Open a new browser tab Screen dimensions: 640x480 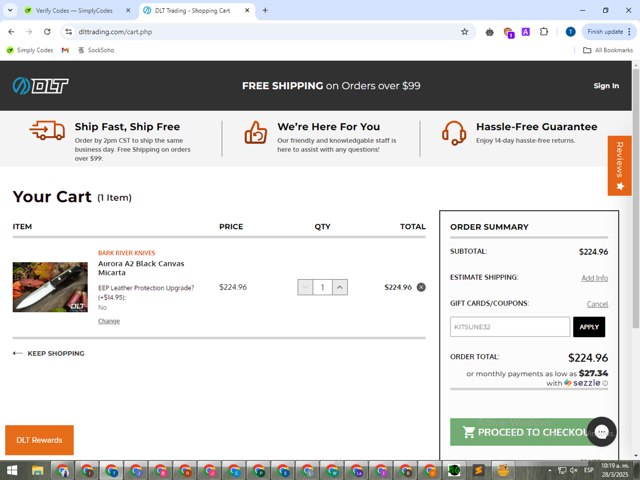pyautogui.click(x=265, y=11)
